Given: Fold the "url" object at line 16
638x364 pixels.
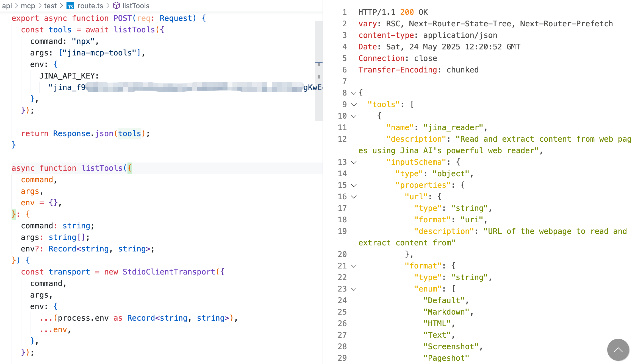Looking at the screenshot, I should [354, 197].
